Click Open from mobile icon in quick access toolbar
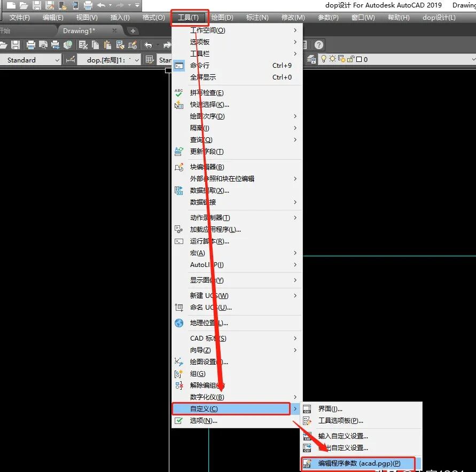Image resolution: width=476 pixels, height=472 pixels. 63,5
